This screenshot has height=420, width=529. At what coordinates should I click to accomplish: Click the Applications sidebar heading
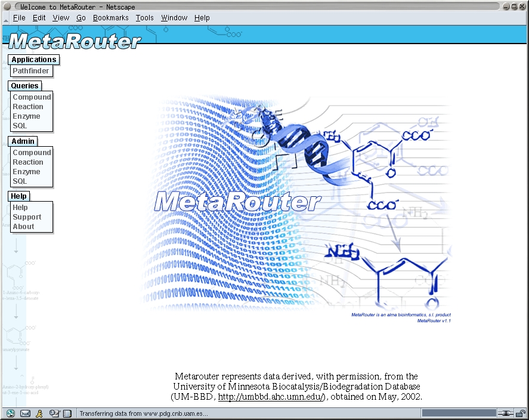34,60
